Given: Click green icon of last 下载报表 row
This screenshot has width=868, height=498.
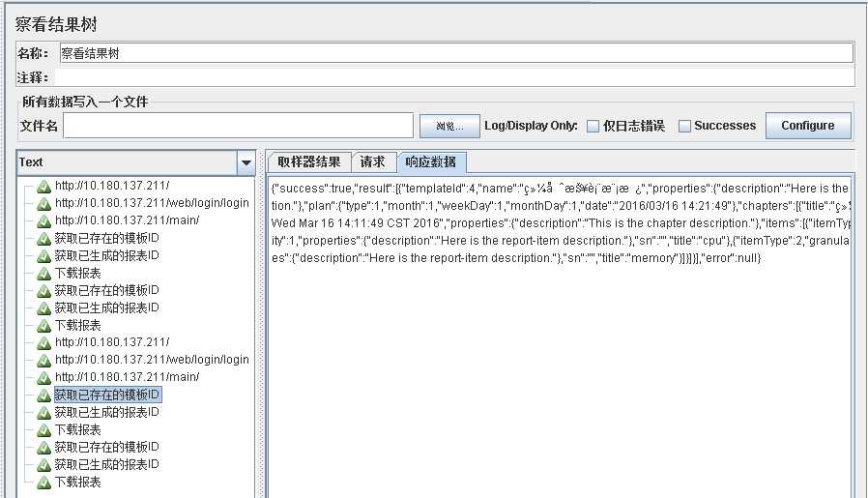Looking at the screenshot, I should point(43,483).
